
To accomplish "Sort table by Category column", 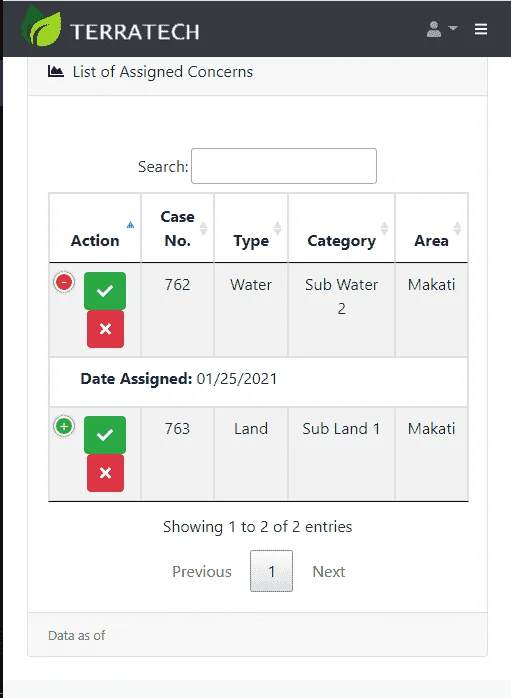I will (341, 228).
